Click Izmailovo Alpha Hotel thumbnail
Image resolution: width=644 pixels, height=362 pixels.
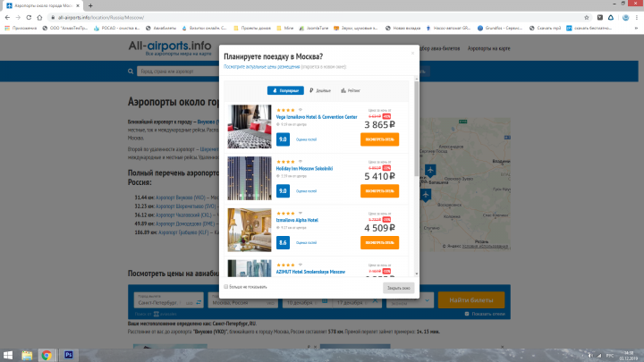250,230
